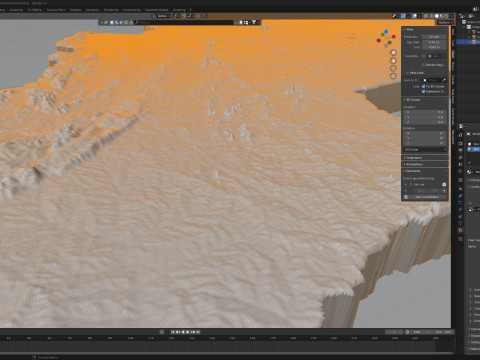
Task: Select the highlighted object in Outliner
Action: 468,42
